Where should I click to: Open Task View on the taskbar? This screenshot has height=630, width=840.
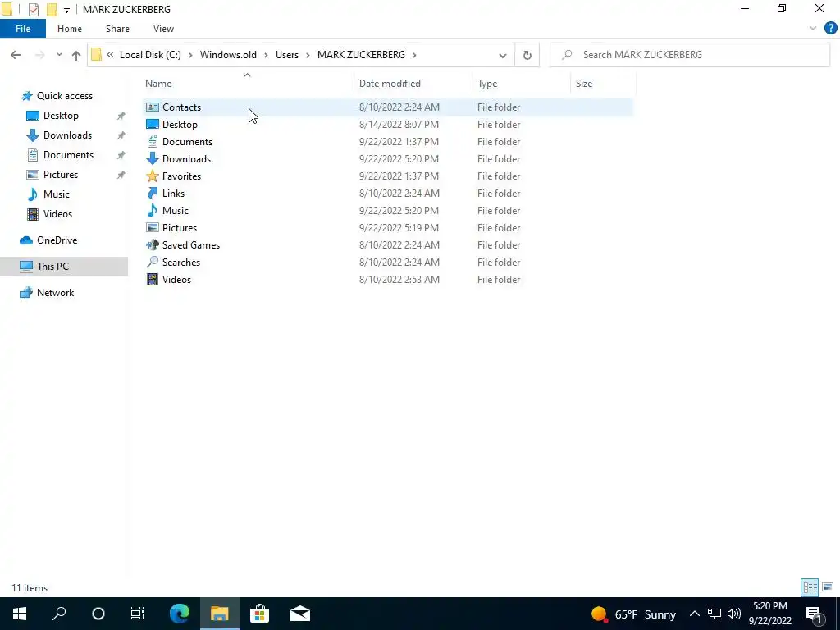click(x=138, y=614)
